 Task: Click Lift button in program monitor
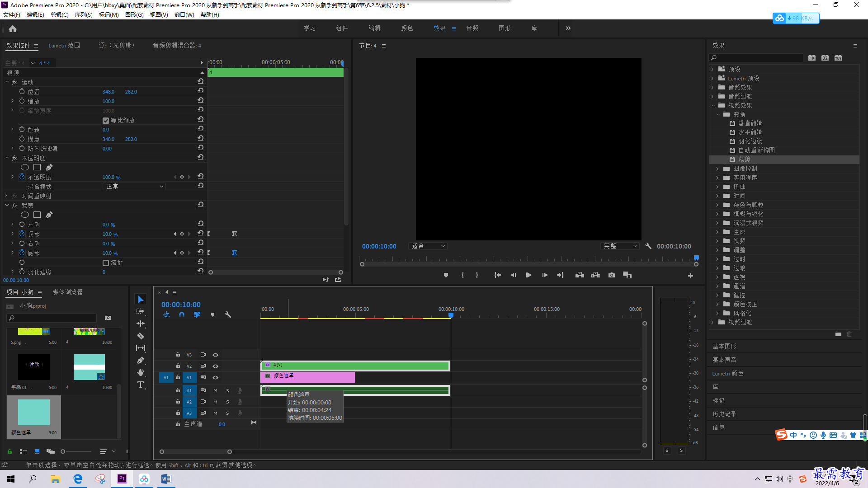[580, 275]
